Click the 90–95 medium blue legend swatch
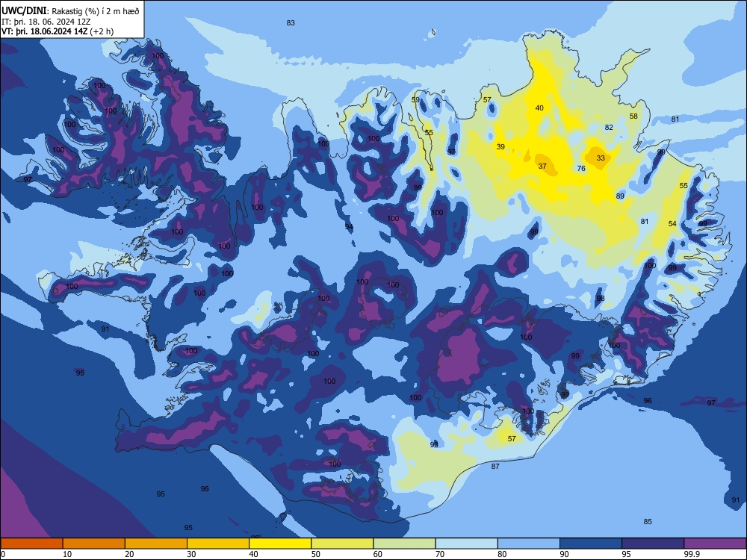The width and height of the screenshot is (747, 560). (591, 544)
